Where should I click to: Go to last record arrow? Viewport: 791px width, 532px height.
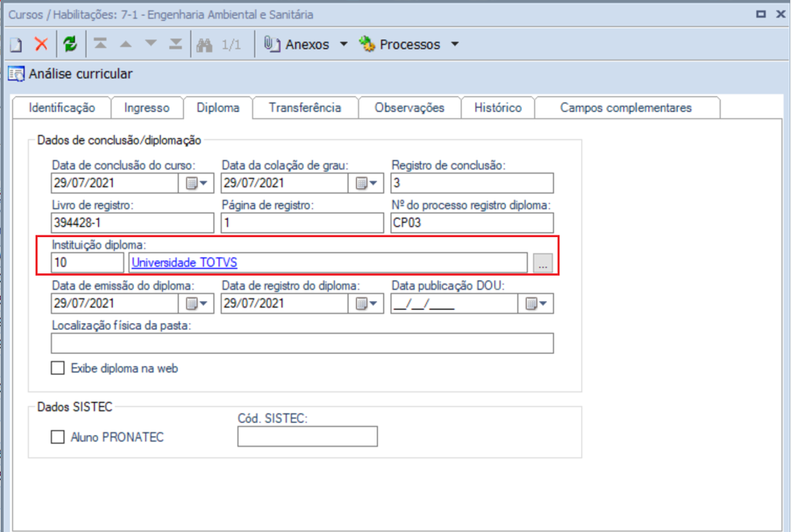coord(176,44)
